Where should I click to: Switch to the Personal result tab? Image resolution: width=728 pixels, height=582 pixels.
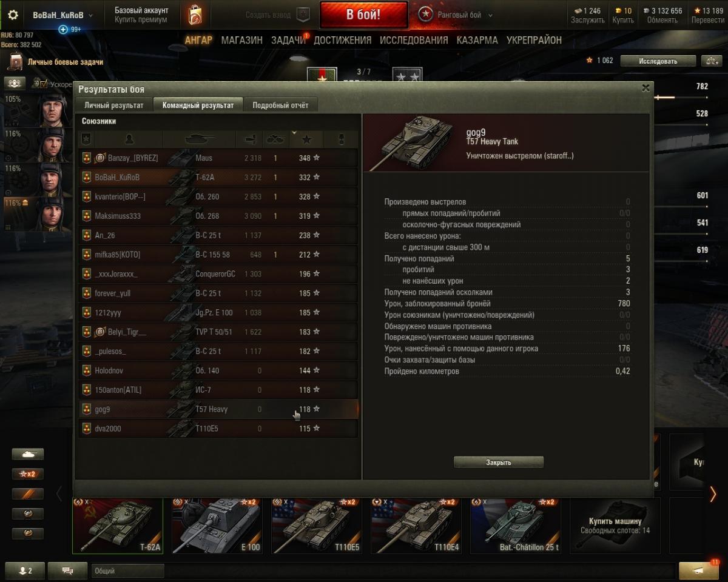click(x=114, y=105)
